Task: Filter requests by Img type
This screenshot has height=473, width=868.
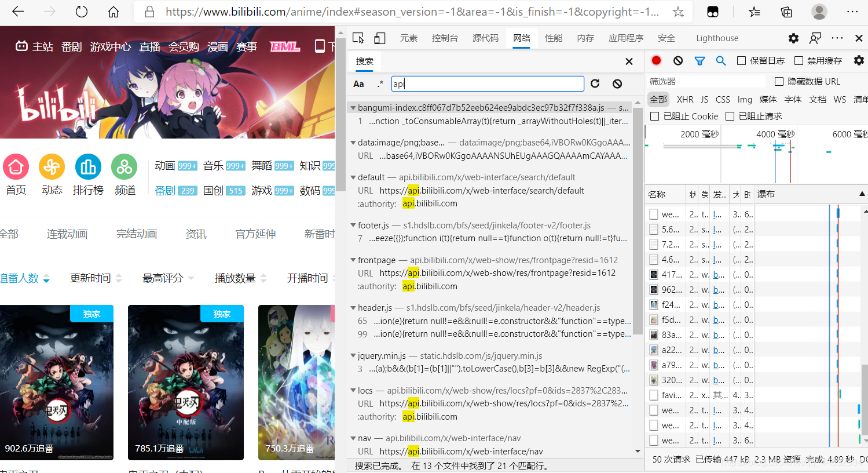Action: pos(745,100)
